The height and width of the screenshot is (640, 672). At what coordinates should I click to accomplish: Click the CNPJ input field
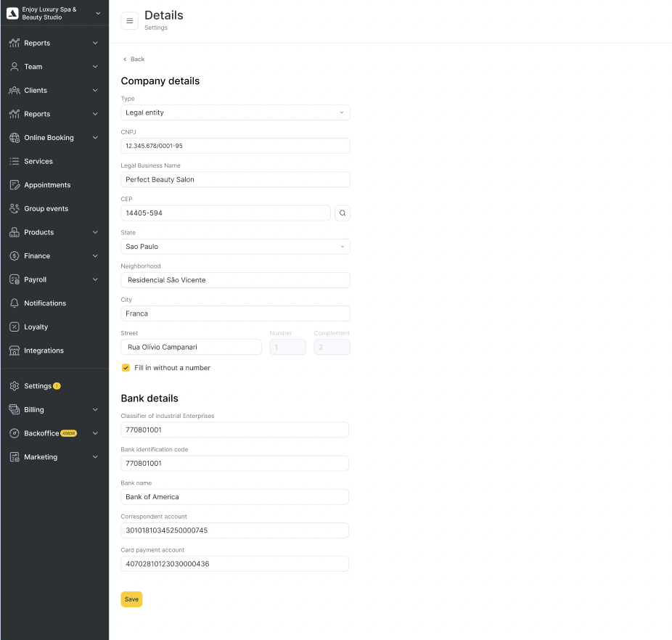[x=235, y=146]
